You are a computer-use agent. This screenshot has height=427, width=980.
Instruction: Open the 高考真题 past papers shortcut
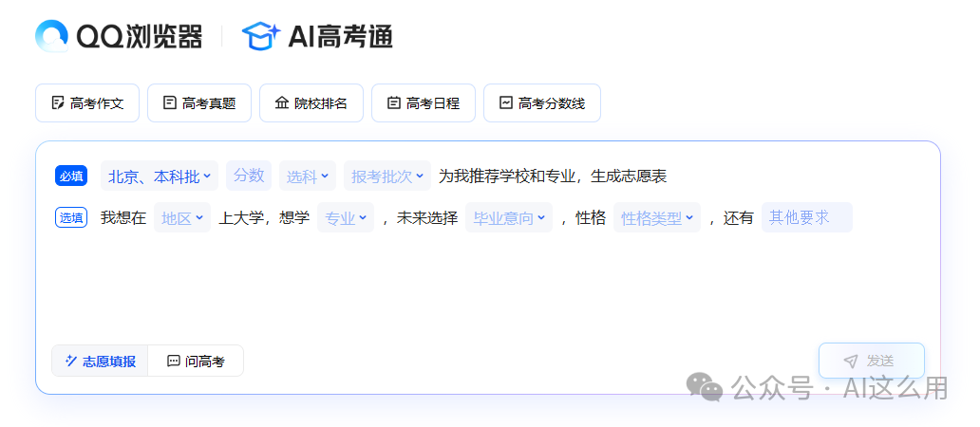tap(199, 103)
